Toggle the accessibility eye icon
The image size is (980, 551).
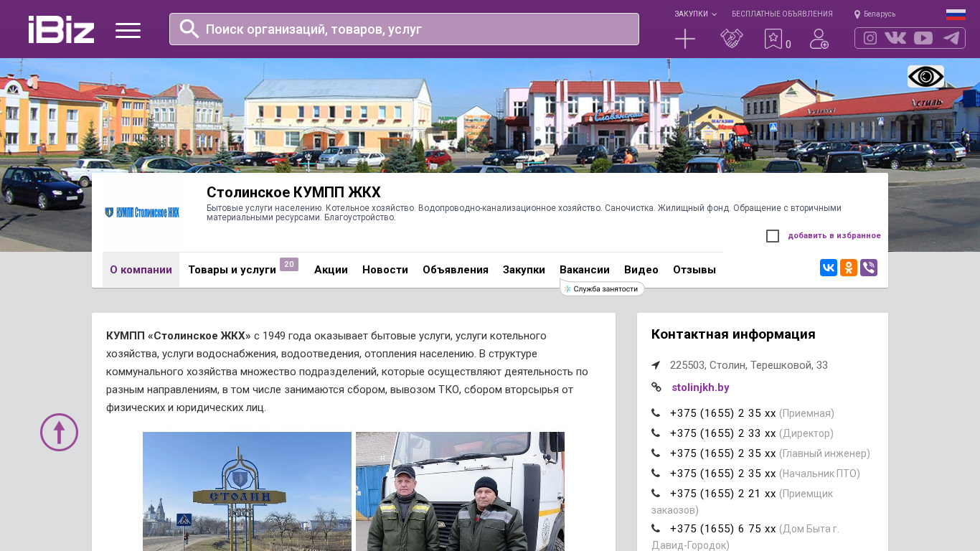point(925,77)
